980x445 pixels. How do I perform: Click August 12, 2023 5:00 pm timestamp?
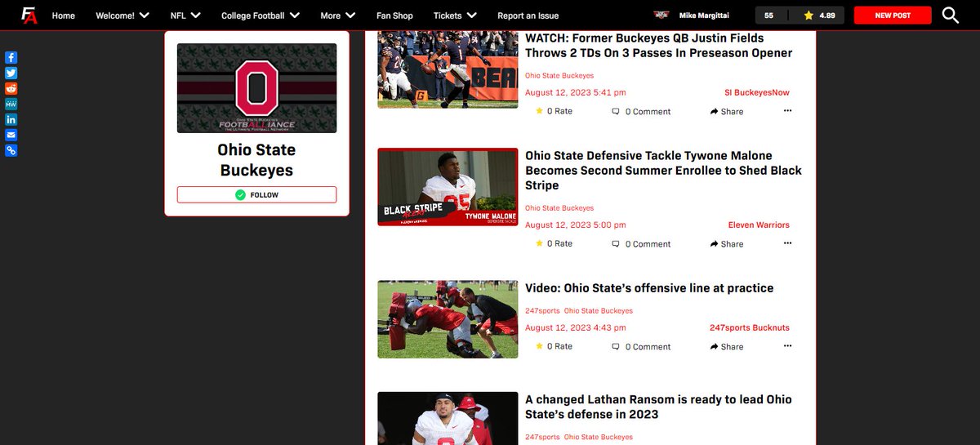point(576,225)
